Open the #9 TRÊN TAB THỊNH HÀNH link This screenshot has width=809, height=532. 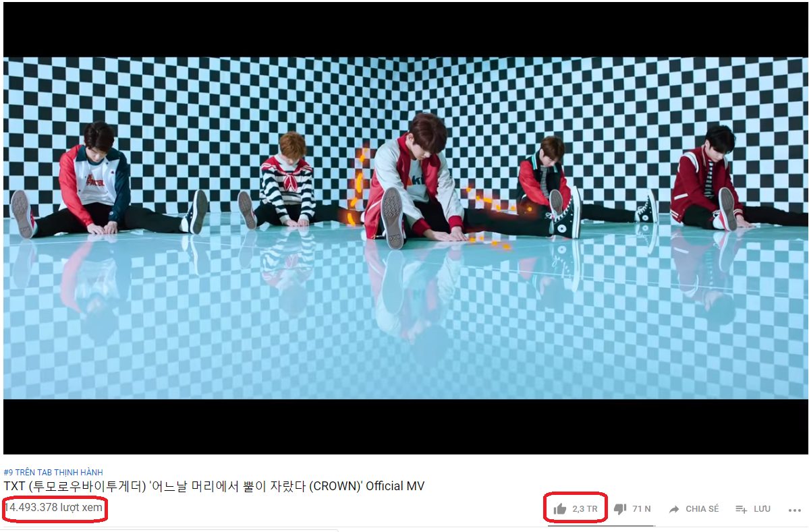click(53, 472)
